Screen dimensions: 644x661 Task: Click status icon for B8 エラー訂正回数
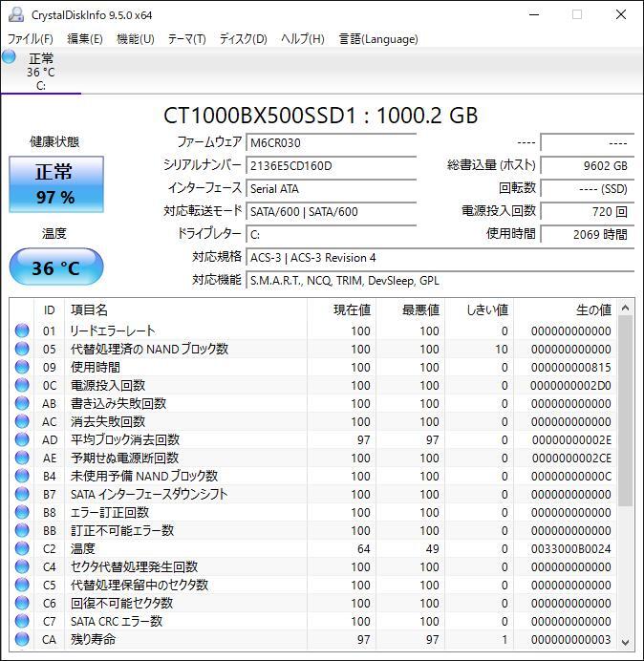(x=22, y=512)
